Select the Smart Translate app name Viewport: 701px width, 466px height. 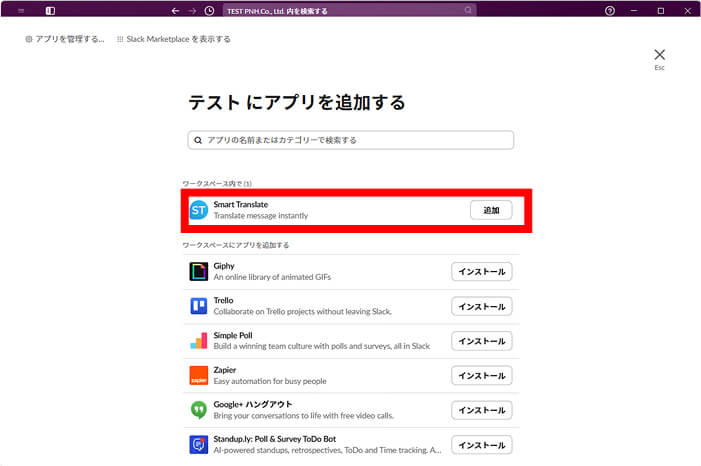tap(241, 204)
